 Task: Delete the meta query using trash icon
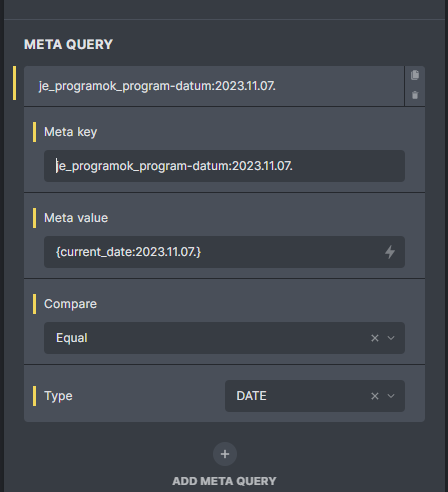point(415,95)
